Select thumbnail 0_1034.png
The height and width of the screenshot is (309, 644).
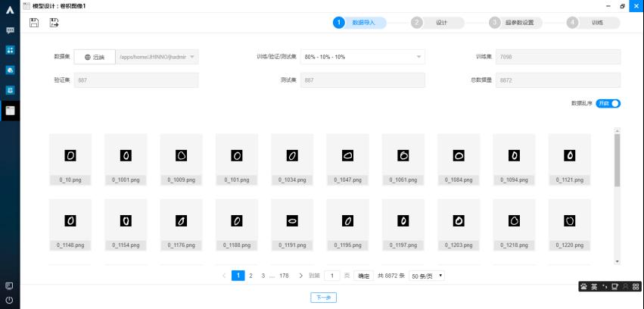click(292, 160)
